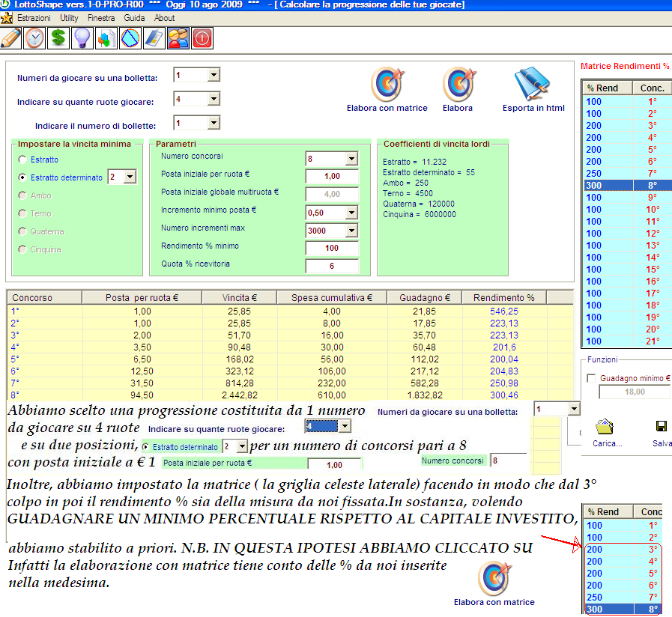Click the pencil toolbar icon
The height and width of the screenshot is (617, 672).
(10, 38)
